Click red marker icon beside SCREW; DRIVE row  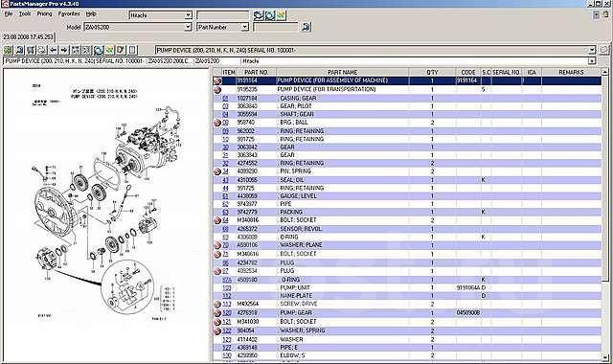[x=217, y=305]
